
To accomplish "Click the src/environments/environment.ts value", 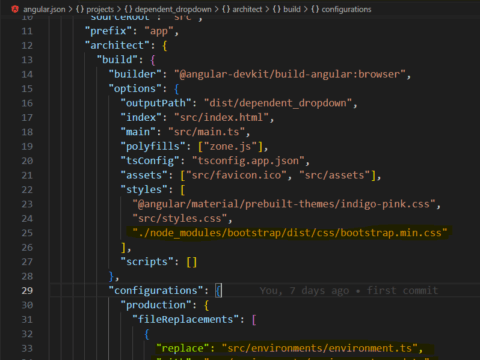I will coord(320,348).
